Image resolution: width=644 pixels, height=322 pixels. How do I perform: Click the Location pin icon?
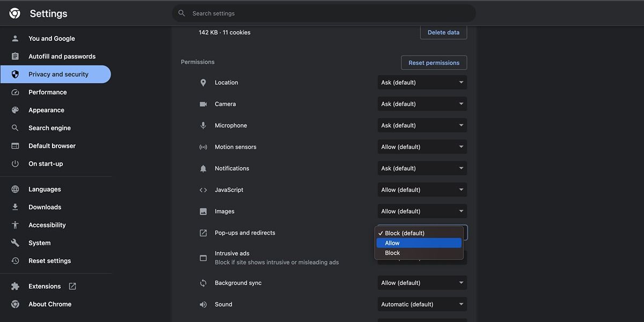point(203,83)
